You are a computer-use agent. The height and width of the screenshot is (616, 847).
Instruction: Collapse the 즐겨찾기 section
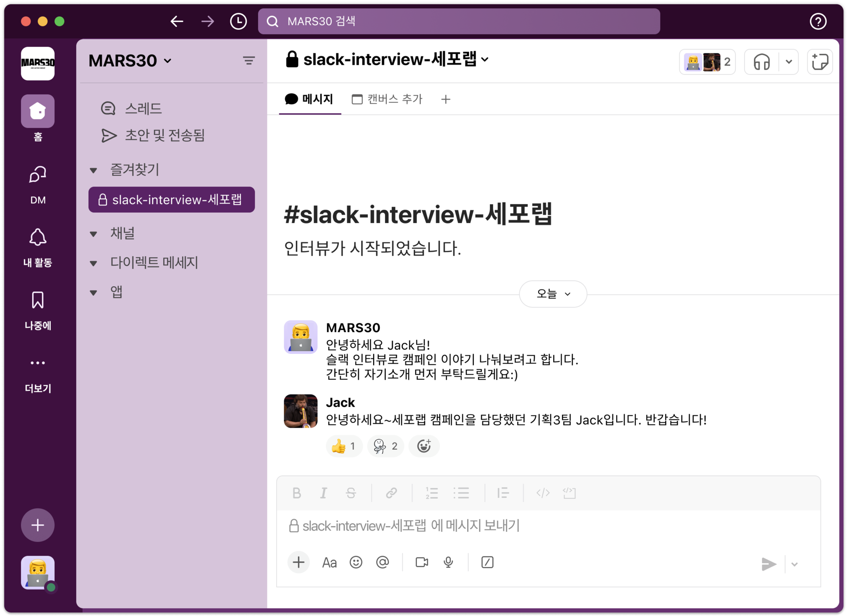coord(94,170)
